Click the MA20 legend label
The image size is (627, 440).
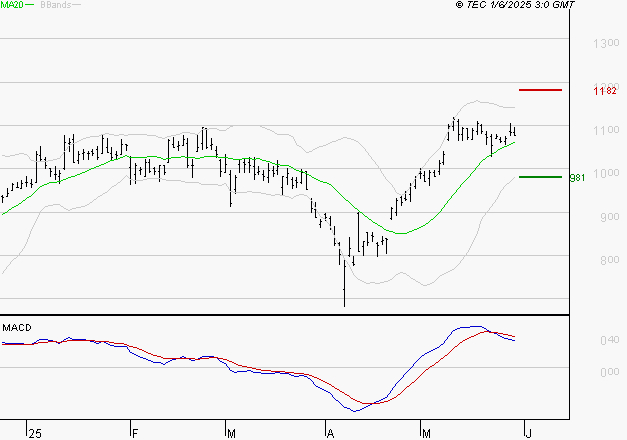point(12,5)
